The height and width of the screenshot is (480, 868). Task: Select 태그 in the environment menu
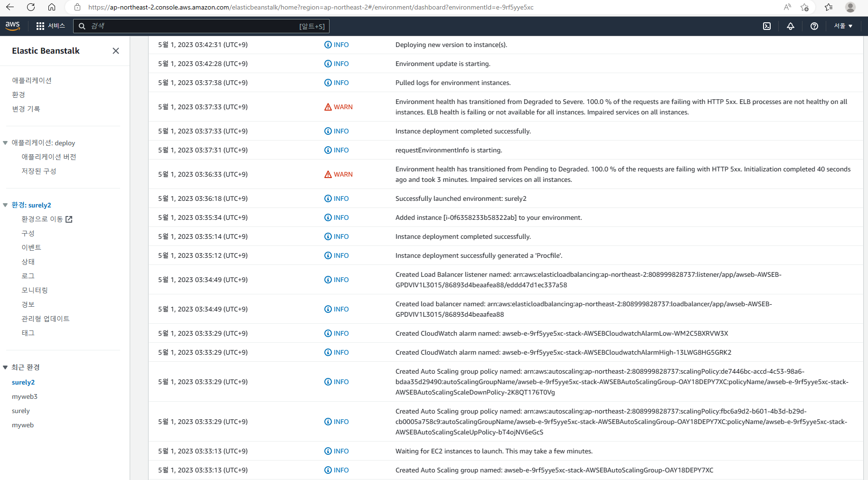coord(28,333)
